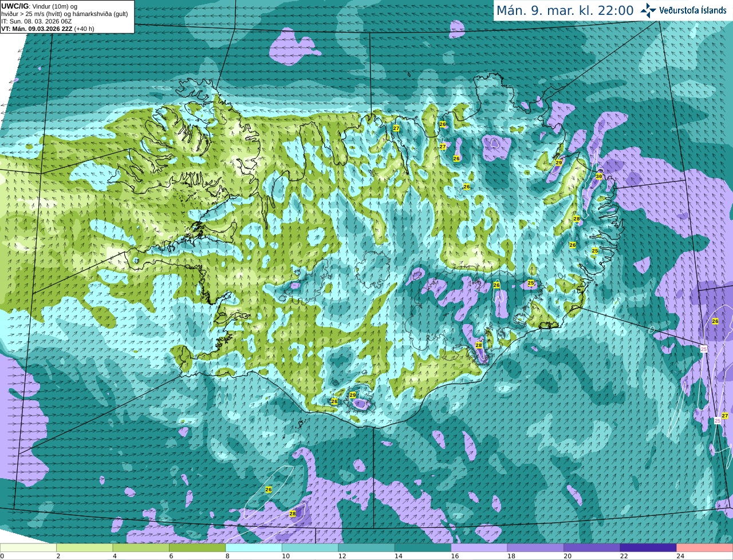Image resolution: width=733 pixels, height=560 pixels.
Task: Pick the light green 4–6 legend swatch
Action: (x=141, y=547)
